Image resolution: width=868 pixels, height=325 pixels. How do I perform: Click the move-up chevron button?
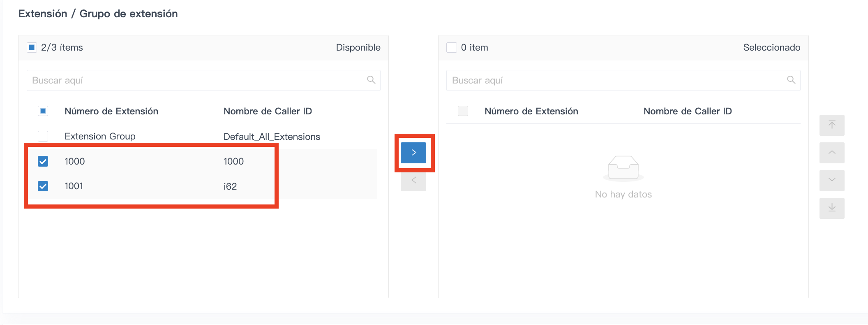point(832,153)
